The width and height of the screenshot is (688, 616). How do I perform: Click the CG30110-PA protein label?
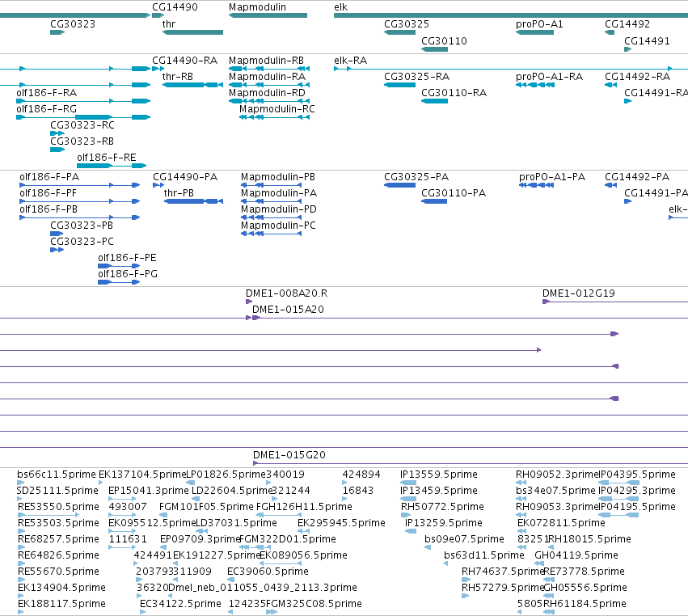click(x=454, y=193)
